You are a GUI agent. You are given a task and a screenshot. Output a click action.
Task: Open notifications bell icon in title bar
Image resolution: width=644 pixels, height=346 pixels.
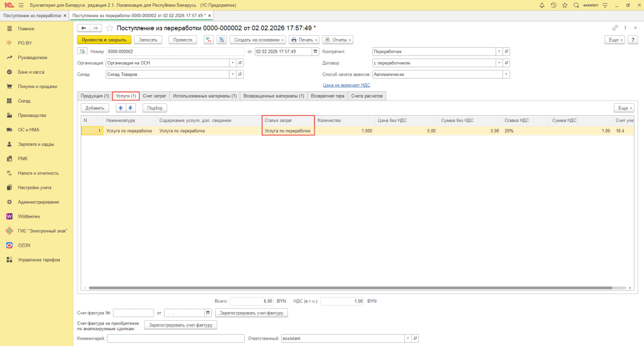tap(542, 5)
